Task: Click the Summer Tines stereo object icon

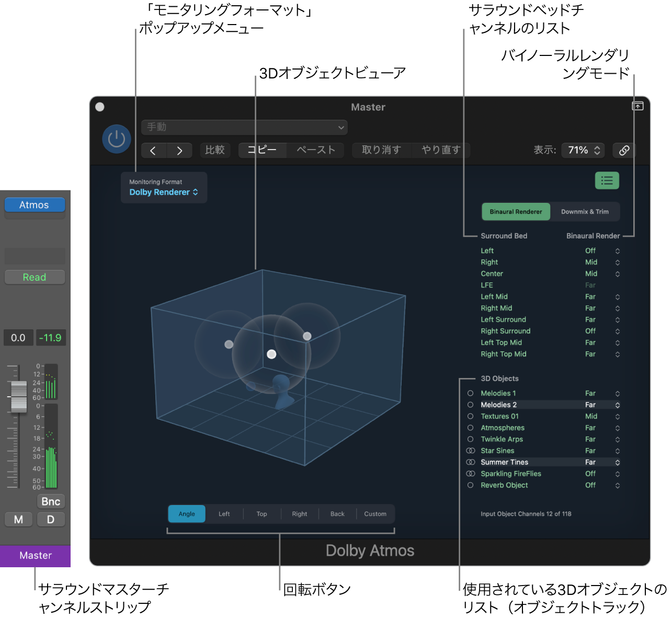Action: click(470, 462)
